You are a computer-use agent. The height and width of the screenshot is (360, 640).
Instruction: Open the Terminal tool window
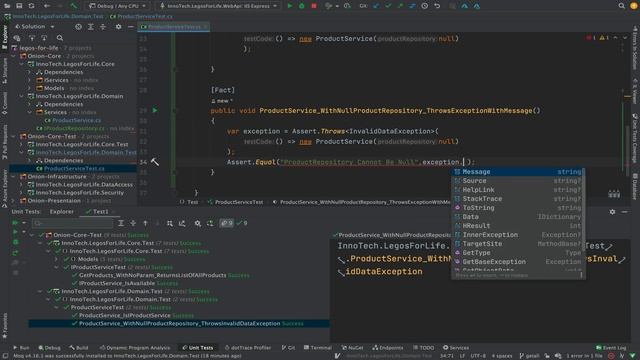click(x=318, y=348)
